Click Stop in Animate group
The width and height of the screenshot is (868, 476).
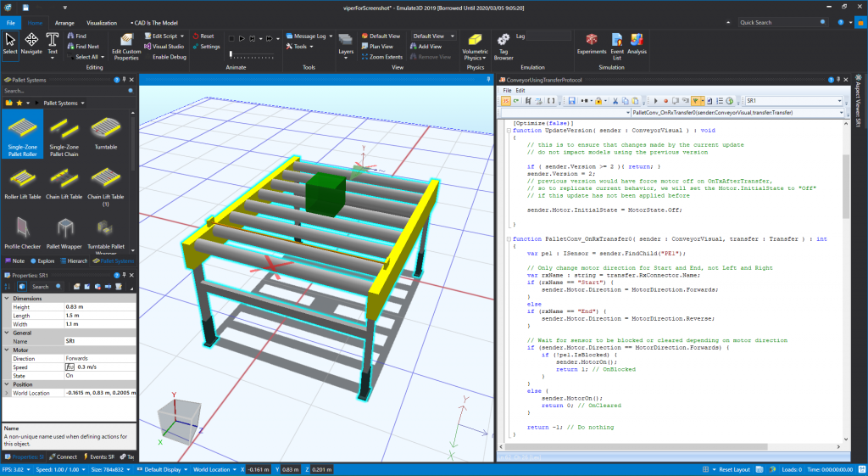pos(231,38)
